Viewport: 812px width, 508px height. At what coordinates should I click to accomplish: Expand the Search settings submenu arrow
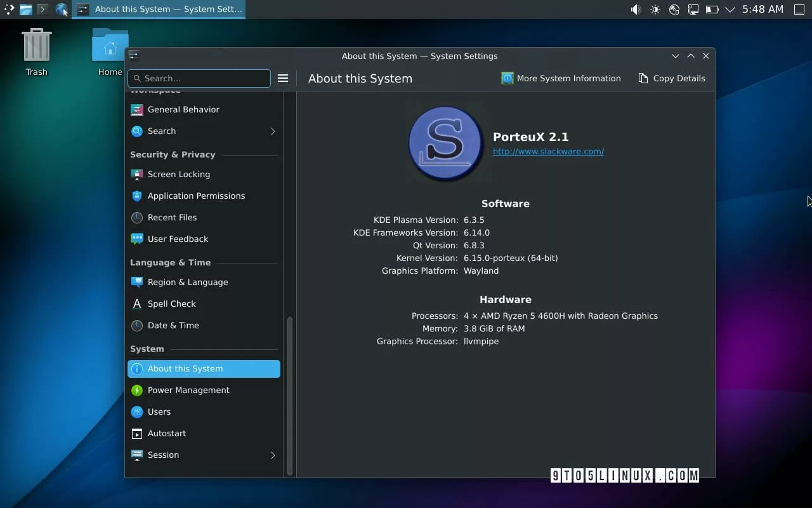273,131
